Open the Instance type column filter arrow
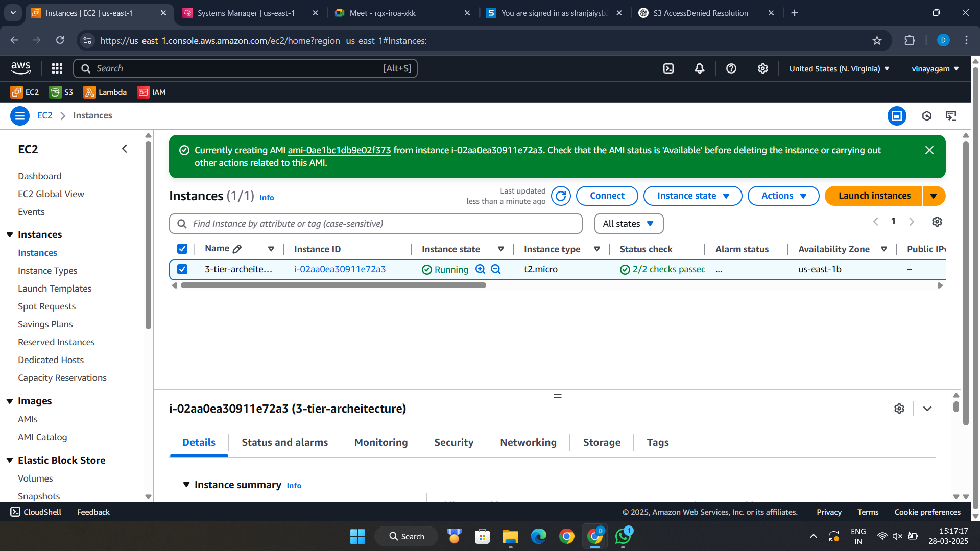 tap(596, 249)
